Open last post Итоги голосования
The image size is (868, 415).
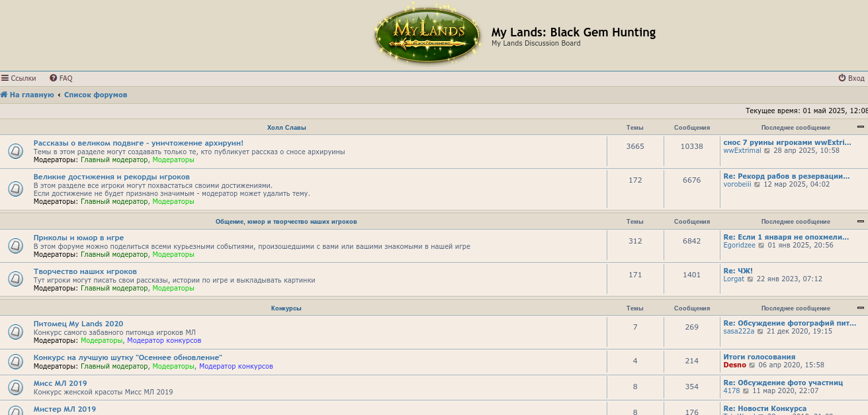click(759, 357)
